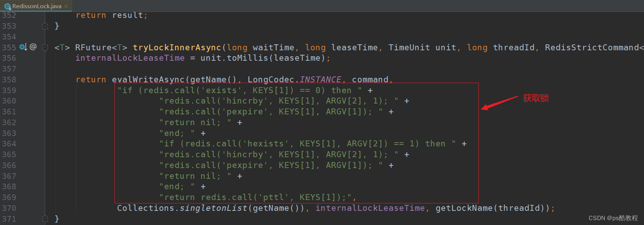Click the INSTANCE constant on line 358
The height and width of the screenshot is (225, 644).
[320, 80]
